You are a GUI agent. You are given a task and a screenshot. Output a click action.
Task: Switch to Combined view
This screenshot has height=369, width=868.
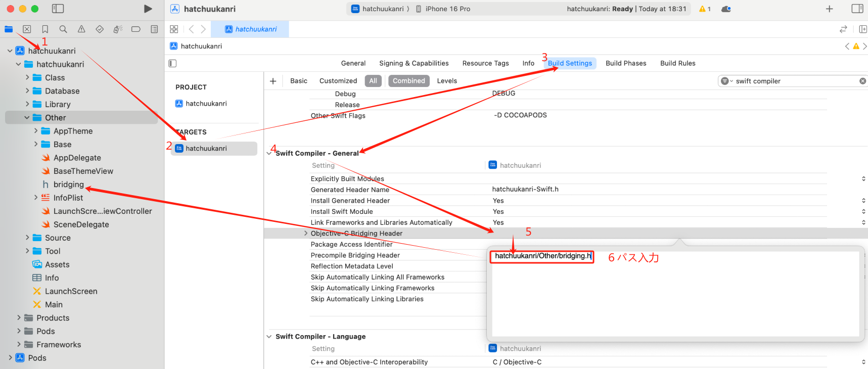click(x=409, y=81)
